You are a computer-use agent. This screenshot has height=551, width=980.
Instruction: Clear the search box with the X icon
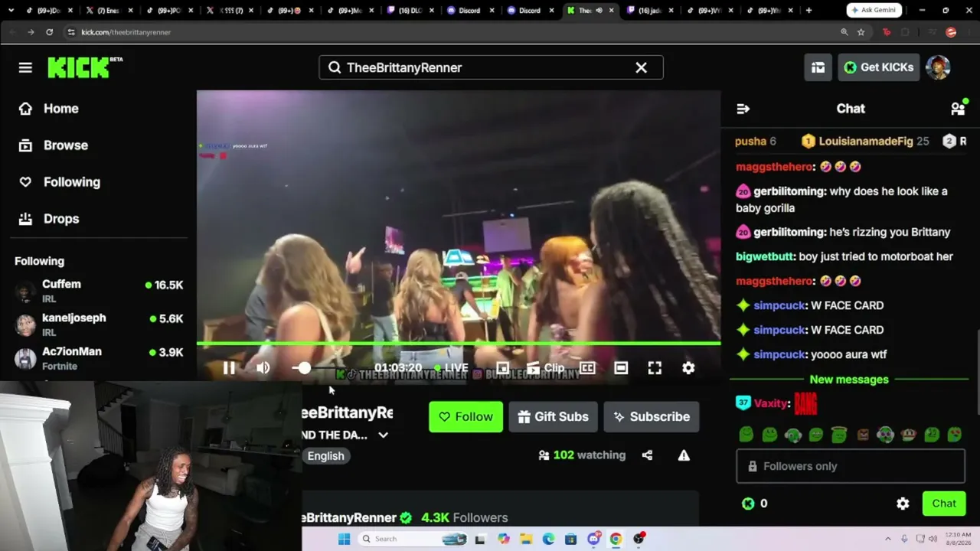click(641, 67)
